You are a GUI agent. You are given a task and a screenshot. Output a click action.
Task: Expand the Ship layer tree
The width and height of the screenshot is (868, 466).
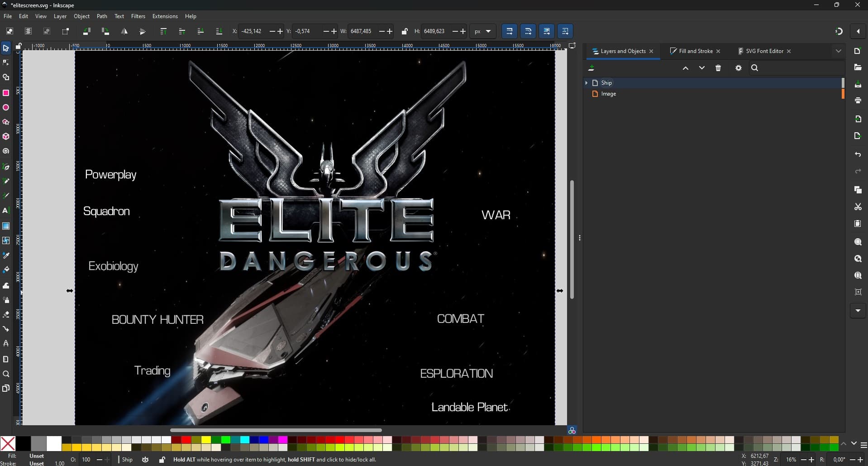tap(587, 83)
